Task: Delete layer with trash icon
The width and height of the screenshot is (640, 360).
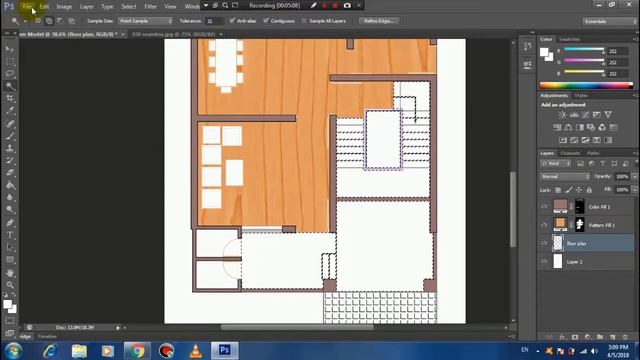Action: pyautogui.click(x=625, y=337)
